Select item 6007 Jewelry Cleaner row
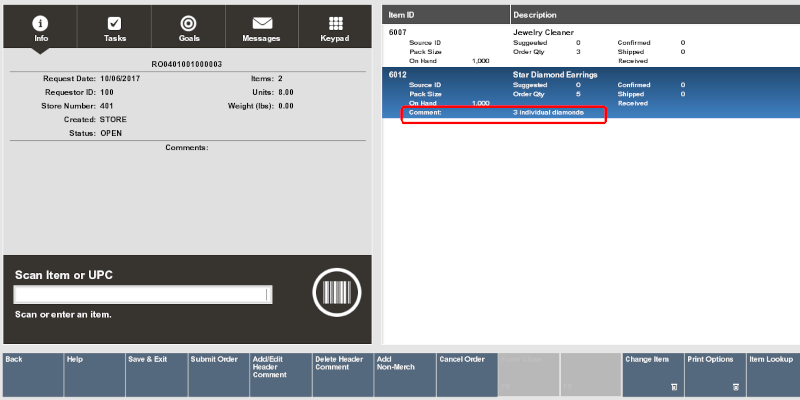Image resolution: width=800 pixels, height=400 pixels. click(591, 46)
